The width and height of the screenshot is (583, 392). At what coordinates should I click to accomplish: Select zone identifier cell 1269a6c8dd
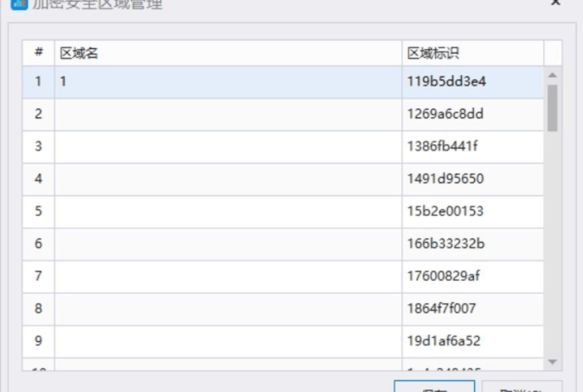(x=472, y=115)
